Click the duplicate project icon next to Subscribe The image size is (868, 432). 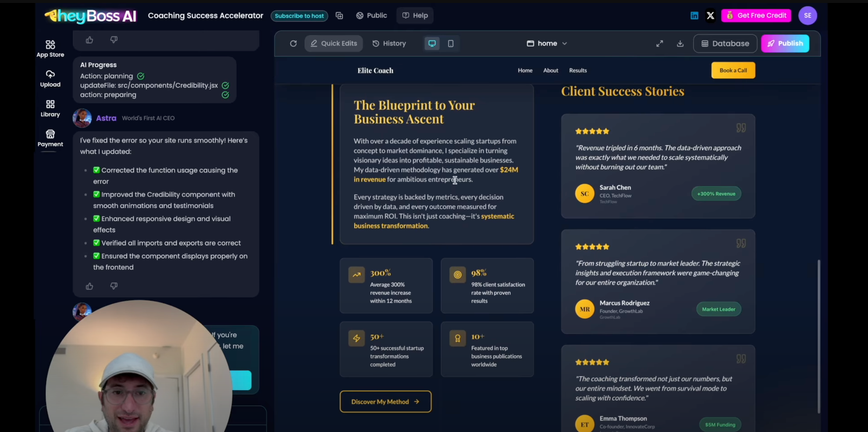point(339,15)
